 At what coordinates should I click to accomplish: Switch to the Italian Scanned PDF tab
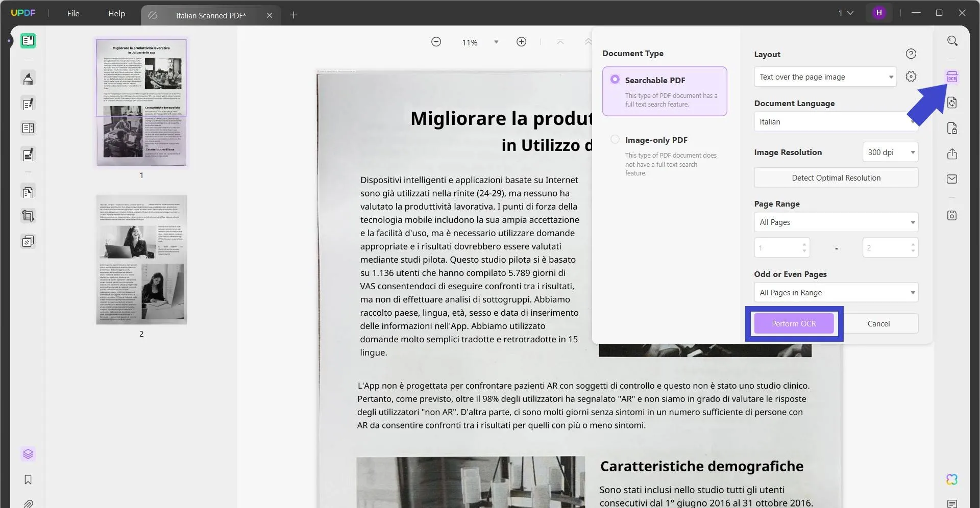(x=211, y=15)
